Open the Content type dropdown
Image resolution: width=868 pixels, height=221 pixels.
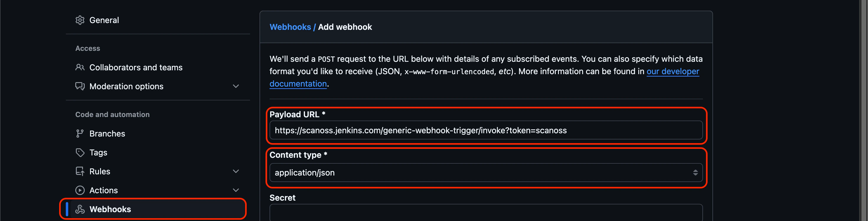pos(695,173)
